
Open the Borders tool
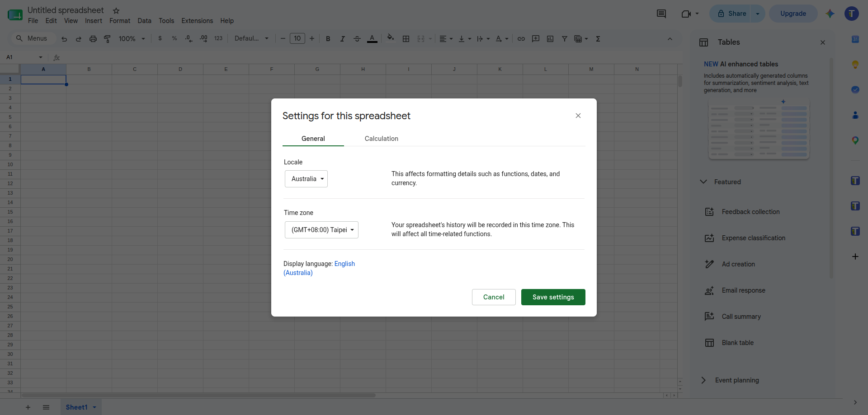click(406, 39)
